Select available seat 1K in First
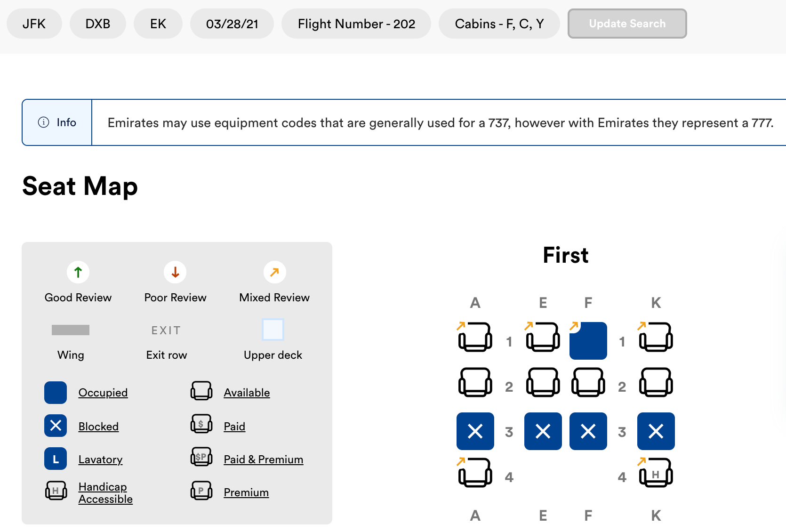This screenshot has height=532, width=786. (656, 337)
